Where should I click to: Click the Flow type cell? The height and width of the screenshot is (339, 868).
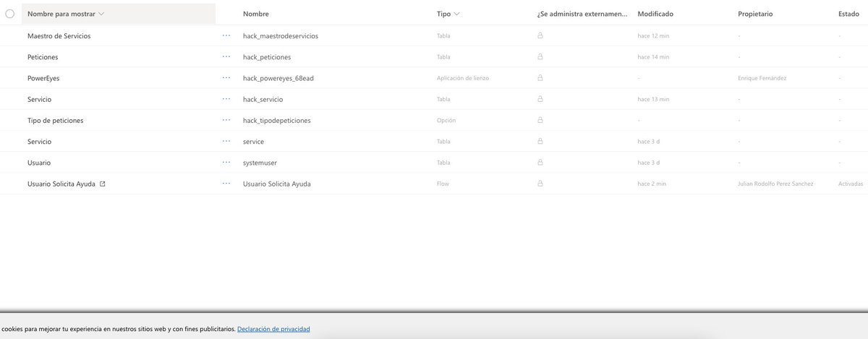pyautogui.click(x=443, y=184)
